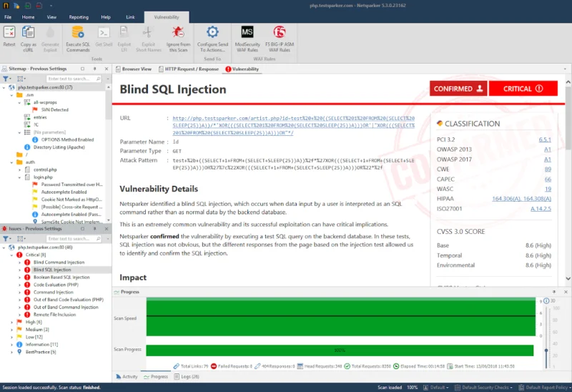Click the vulnerable artist.php URL link
The image size is (572, 392).
point(293,126)
